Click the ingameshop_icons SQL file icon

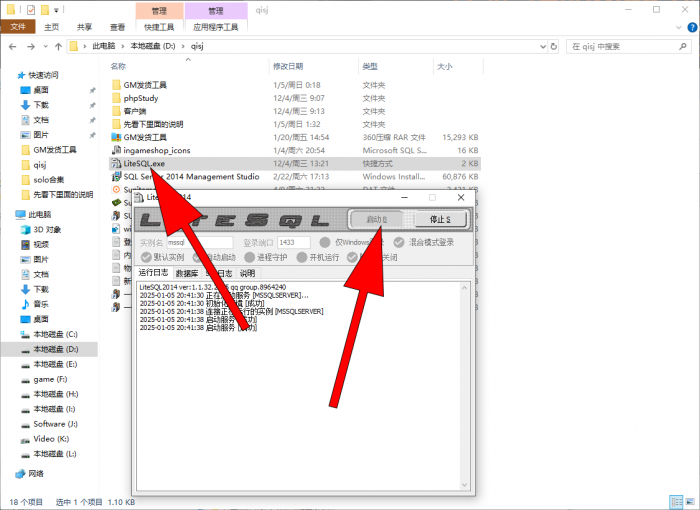[116, 150]
